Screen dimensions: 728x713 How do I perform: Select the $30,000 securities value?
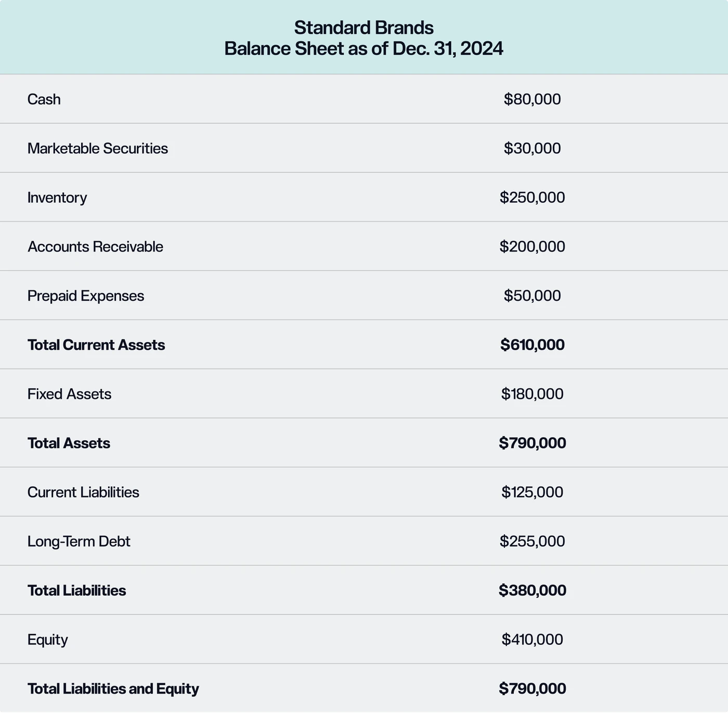point(532,149)
